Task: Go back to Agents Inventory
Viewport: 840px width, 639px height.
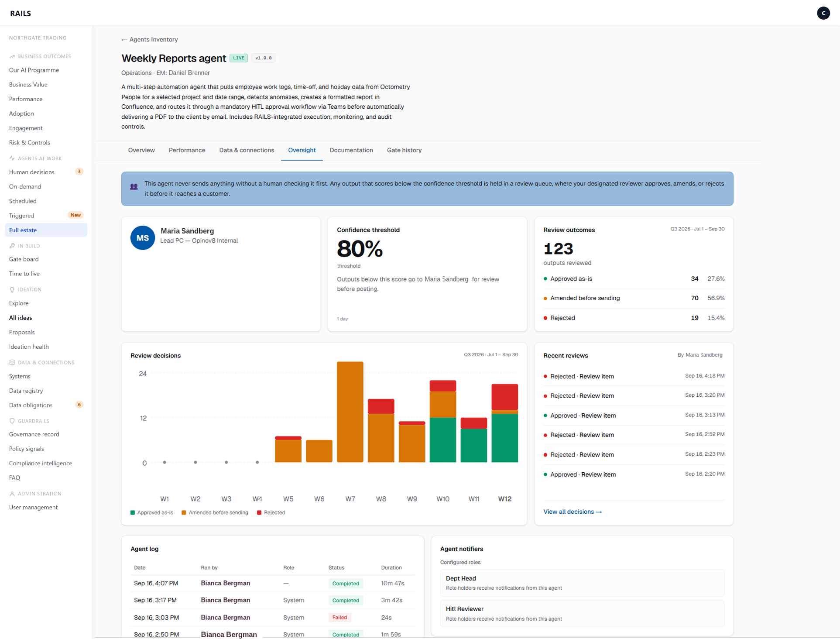Action: (150, 39)
